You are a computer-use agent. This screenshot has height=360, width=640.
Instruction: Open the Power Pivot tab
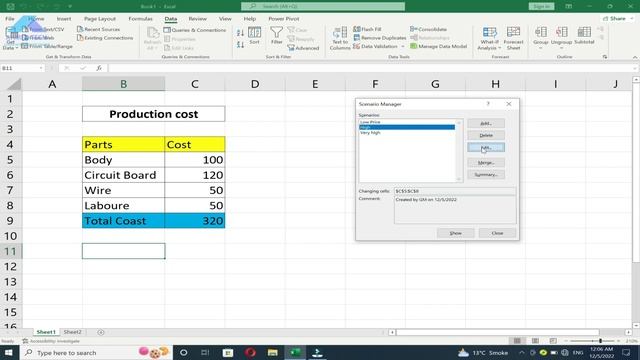pyautogui.click(x=284, y=19)
